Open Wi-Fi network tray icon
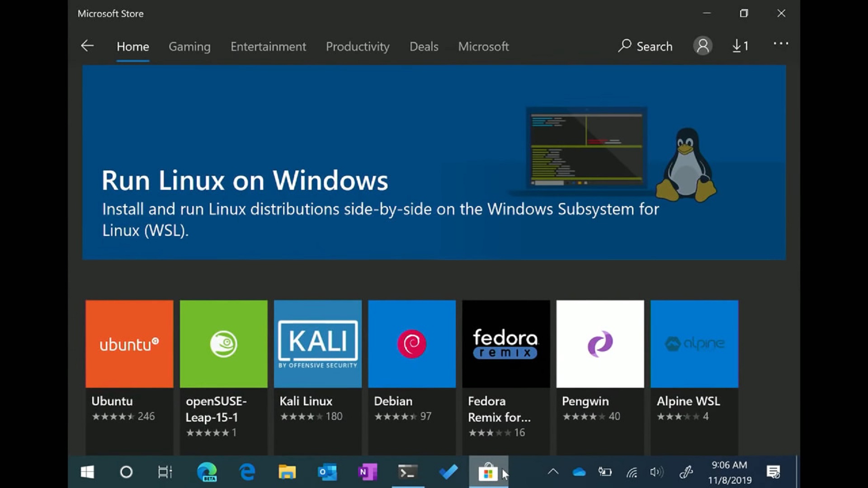Viewport: 868px width, 488px height. click(x=632, y=473)
